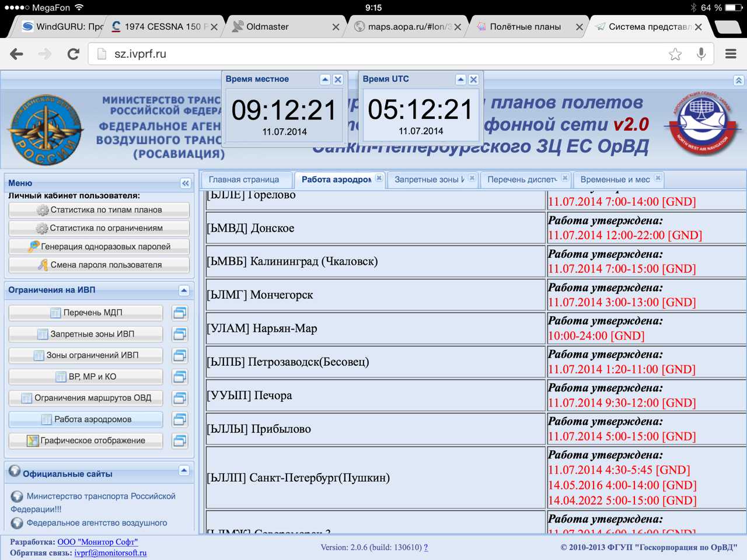Screen dimensions: 747x560
Task: Go back with the browser arrow
Action: point(17,54)
